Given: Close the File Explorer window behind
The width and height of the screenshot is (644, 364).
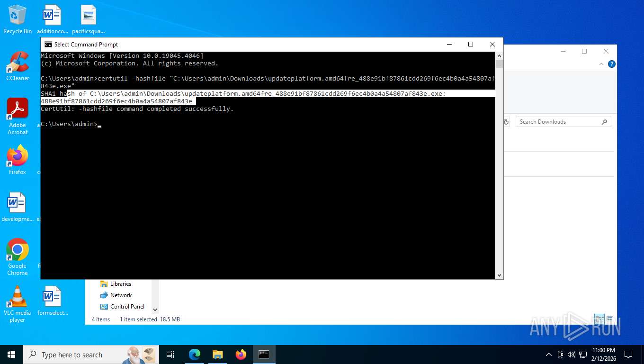Looking at the screenshot, I should click(x=606, y=51).
